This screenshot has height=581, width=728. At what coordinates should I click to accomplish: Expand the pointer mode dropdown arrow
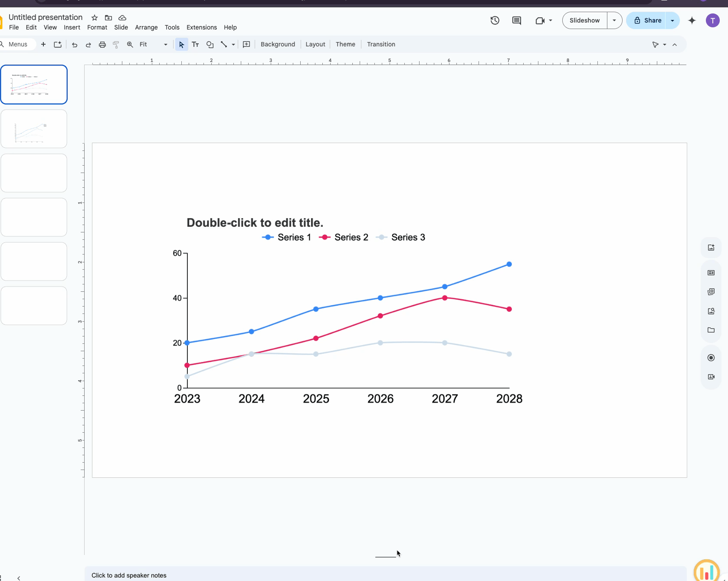click(665, 45)
